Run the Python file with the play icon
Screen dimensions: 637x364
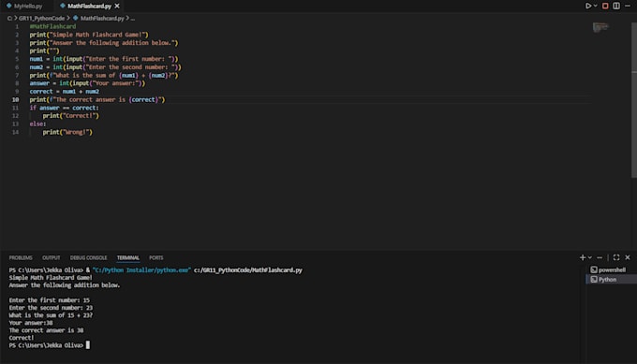point(588,6)
